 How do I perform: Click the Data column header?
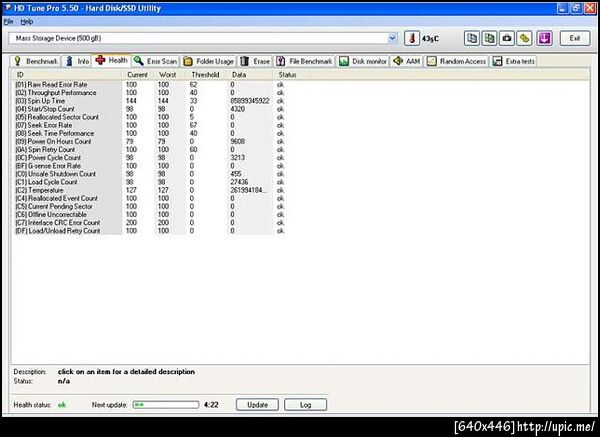249,75
